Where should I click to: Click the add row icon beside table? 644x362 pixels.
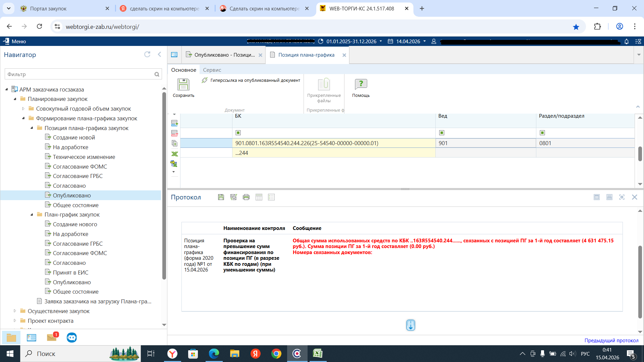(174, 123)
